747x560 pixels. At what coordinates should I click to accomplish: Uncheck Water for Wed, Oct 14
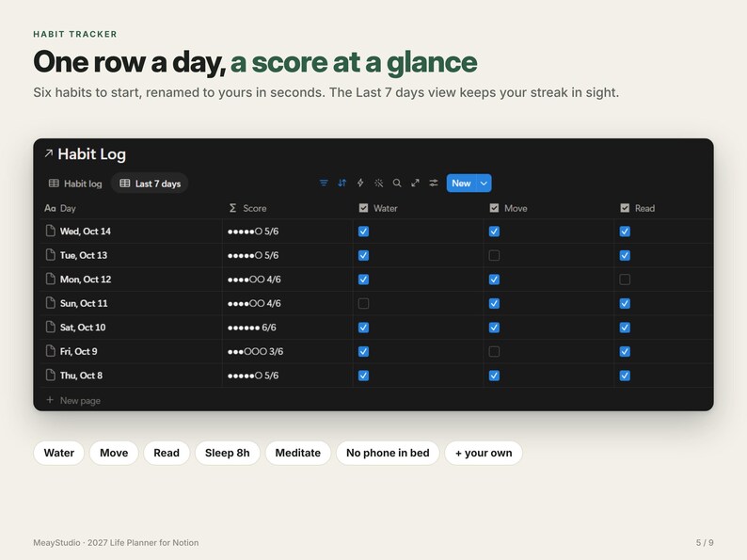tap(363, 232)
